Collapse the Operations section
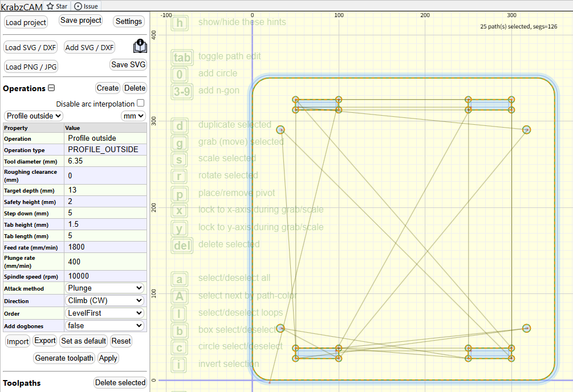This screenshot has width=573, height=392. point(51,88)
